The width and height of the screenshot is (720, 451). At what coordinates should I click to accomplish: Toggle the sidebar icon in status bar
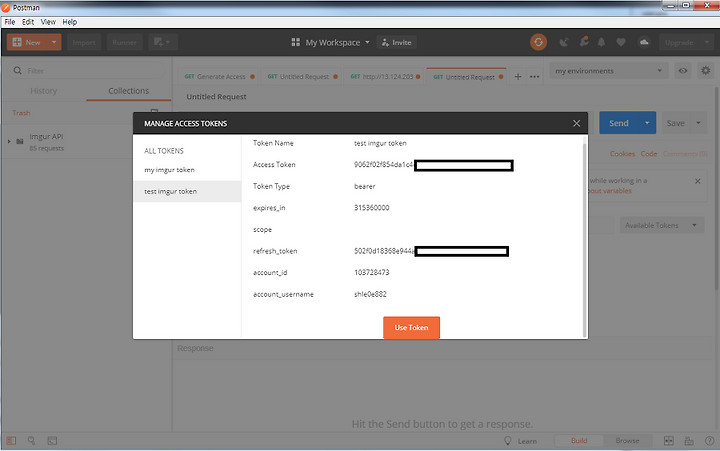click(x=11, y=441)
